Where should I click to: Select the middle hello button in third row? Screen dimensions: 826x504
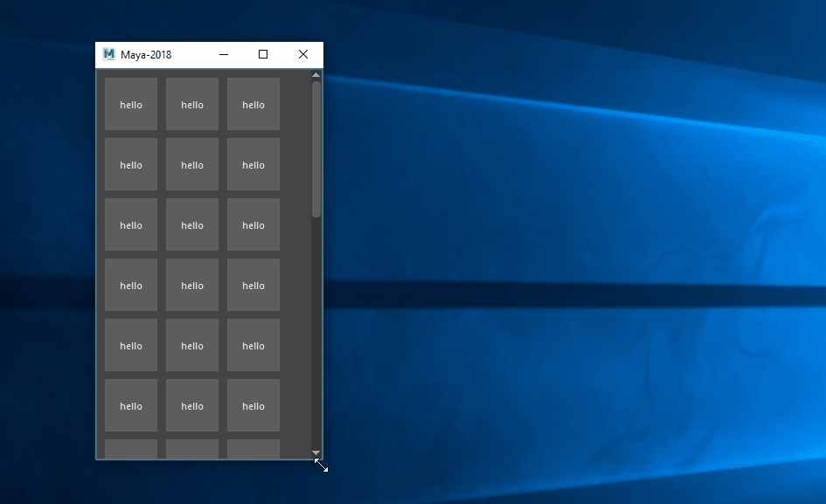coord(192,224)
